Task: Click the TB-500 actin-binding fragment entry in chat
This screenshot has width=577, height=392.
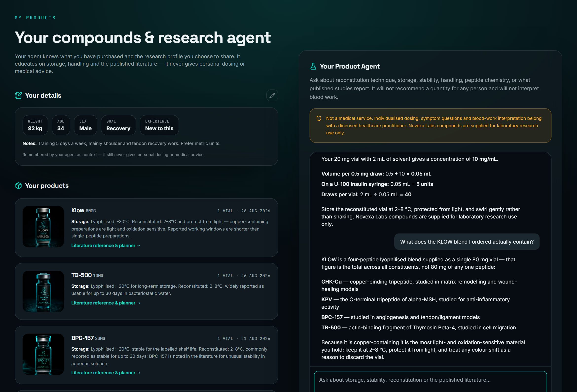Action: point(418,327)
